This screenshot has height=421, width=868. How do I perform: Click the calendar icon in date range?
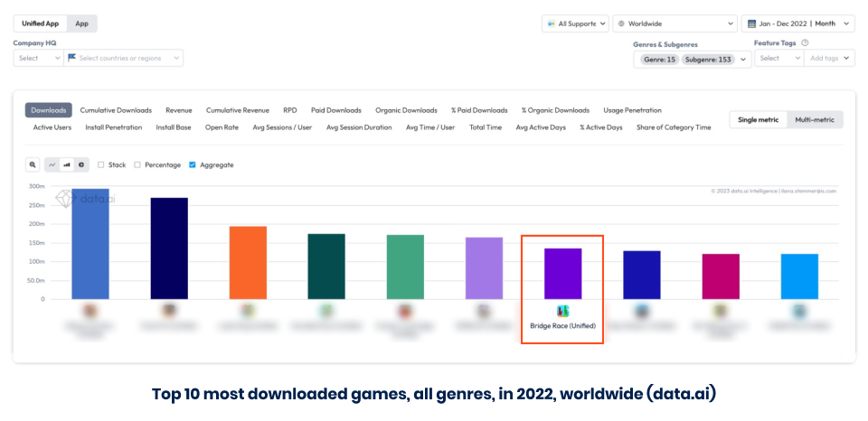pyautogui.click(x=752, y=23)
